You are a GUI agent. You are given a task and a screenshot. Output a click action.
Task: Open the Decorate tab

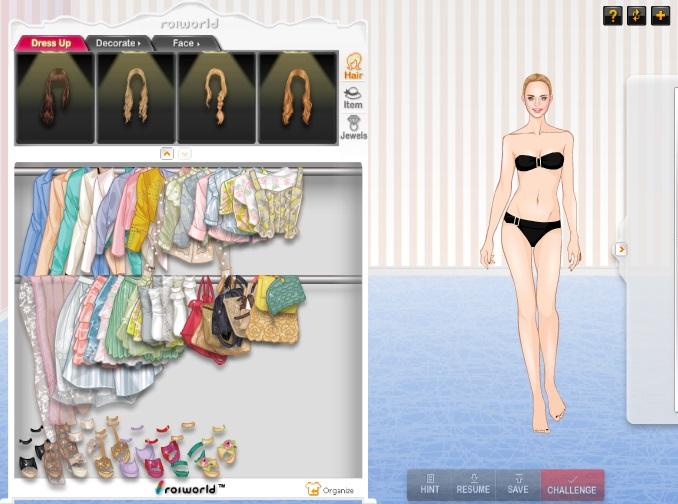pyautogui.click(x=117, y=43)
